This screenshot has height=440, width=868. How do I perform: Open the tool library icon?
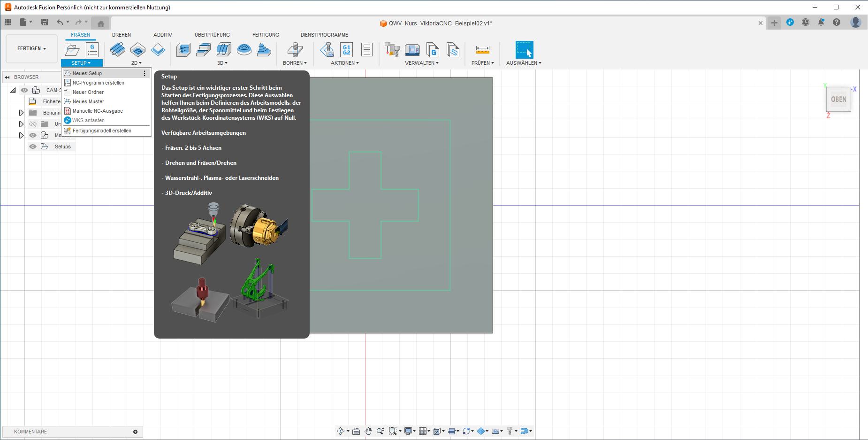coord(392,50)
